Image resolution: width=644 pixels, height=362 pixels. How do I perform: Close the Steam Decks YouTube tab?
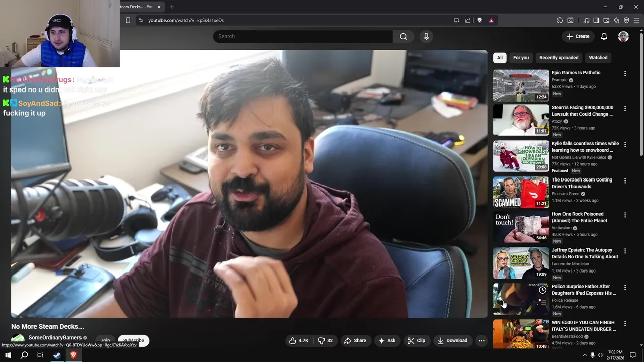pyautogui.click(x=159, y=7)
